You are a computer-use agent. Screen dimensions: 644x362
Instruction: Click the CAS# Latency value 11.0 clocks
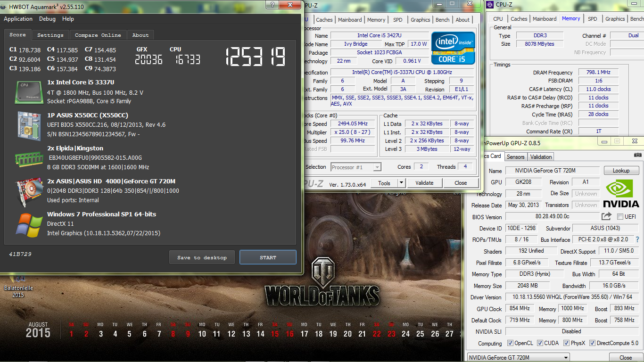coord(598,89)
